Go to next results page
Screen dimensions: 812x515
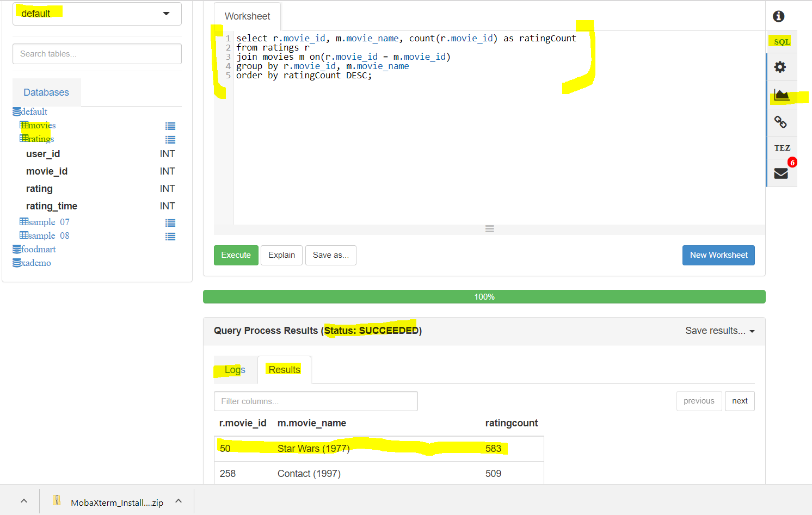click(x=740, y=401)
